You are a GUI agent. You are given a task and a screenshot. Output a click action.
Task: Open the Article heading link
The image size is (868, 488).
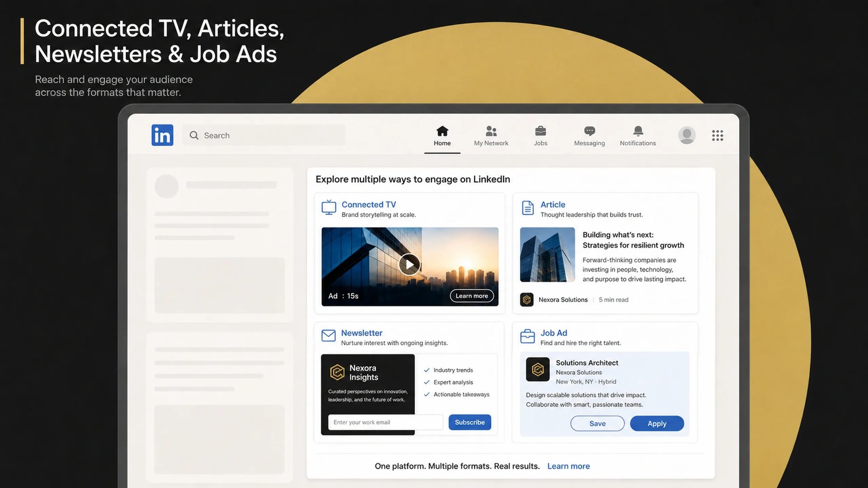coord(552,205)
